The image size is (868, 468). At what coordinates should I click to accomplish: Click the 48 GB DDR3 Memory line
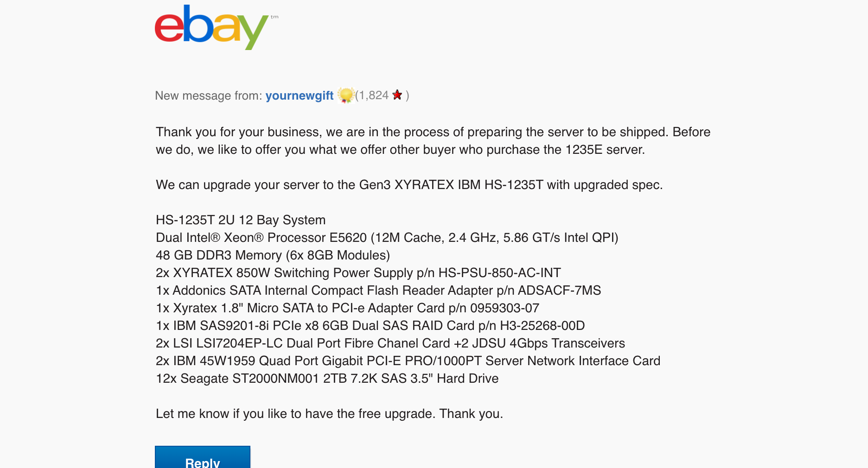click(x=273, y=255)
